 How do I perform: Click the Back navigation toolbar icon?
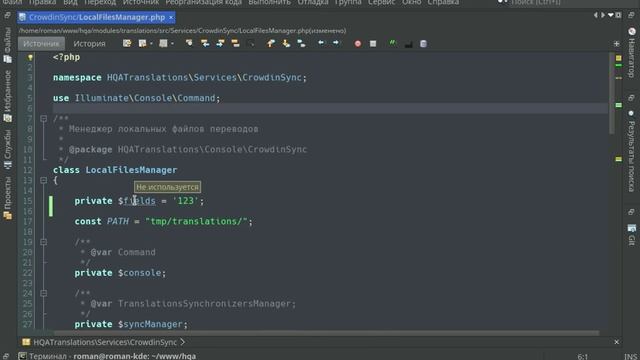coord(141,43)
